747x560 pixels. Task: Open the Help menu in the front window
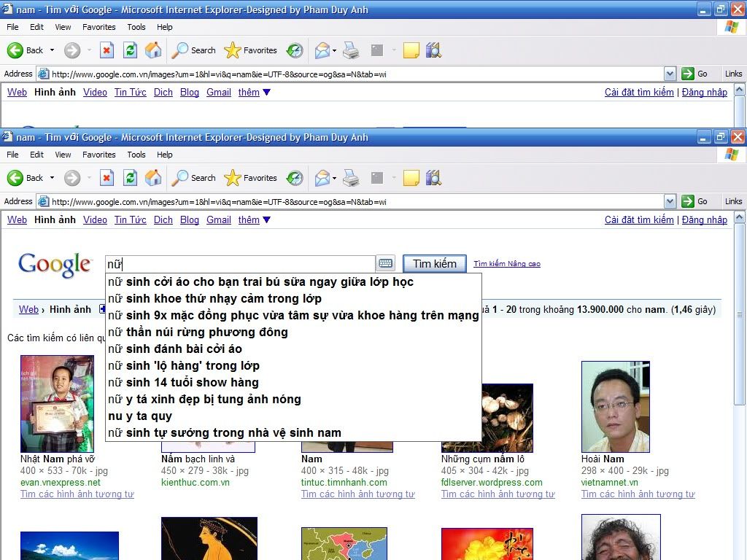tap(164, 155)
